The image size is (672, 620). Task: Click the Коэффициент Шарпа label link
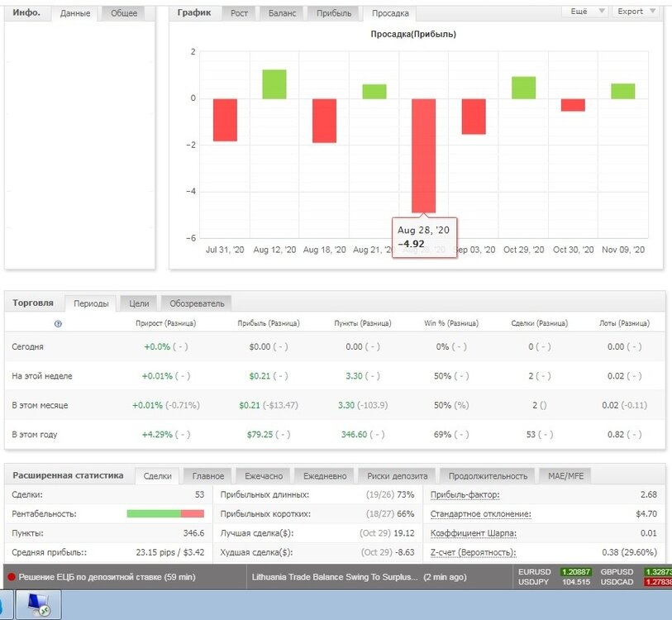coord(474,533)
